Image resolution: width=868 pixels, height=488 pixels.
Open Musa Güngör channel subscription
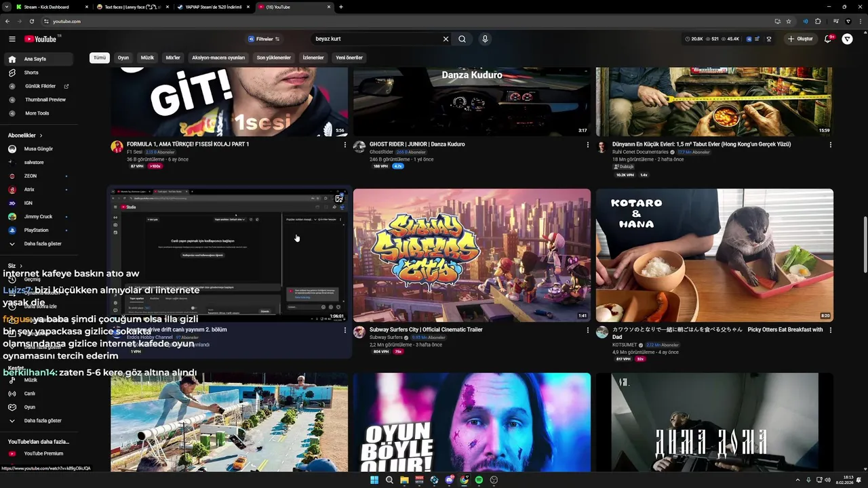tap(38, 148)
